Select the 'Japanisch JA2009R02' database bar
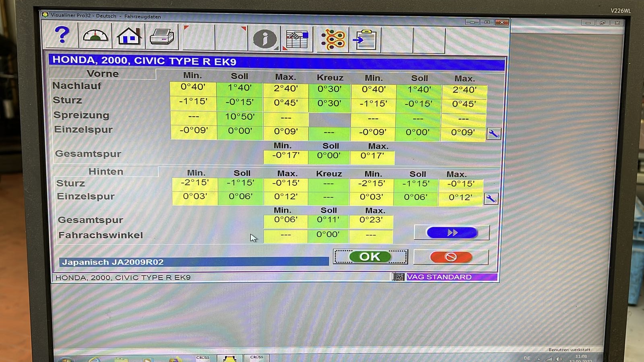Viewport: 644px width, 362px height. pyautogui.click(x=194, y=262)
